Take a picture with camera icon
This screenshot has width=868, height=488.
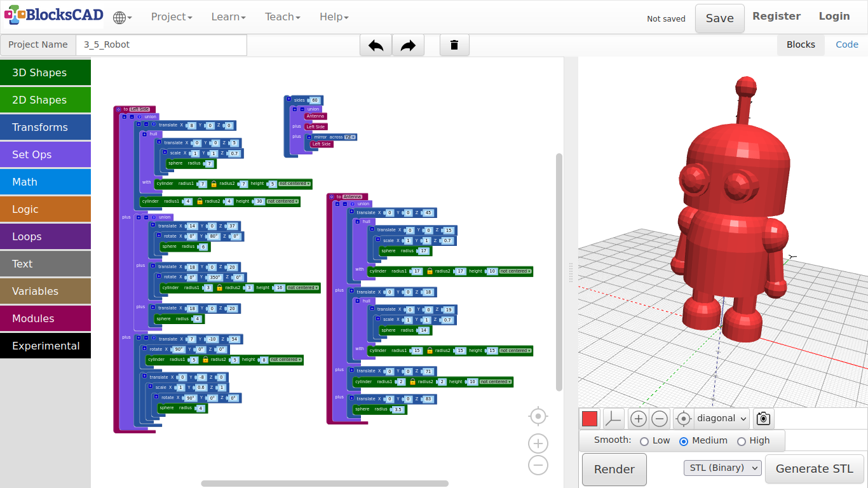[x=763, y=419]
